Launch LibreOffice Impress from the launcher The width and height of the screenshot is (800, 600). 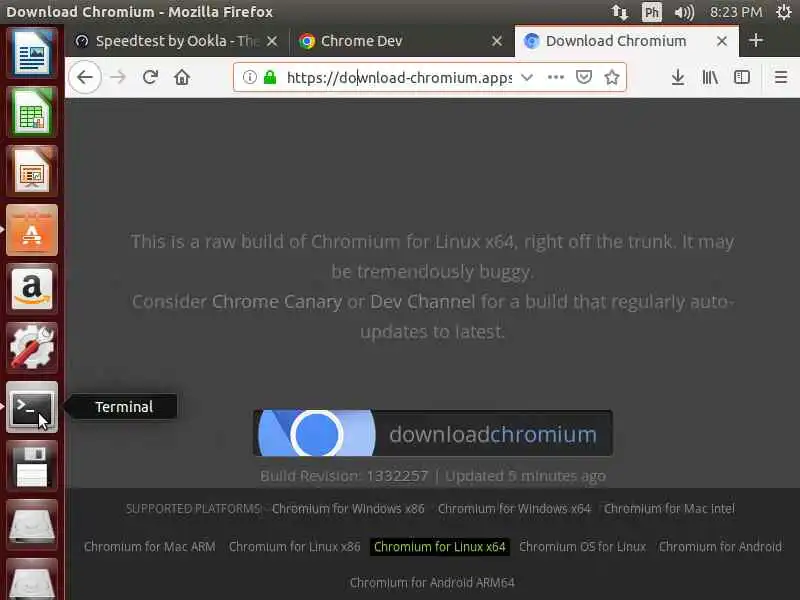tap(32, 171)
